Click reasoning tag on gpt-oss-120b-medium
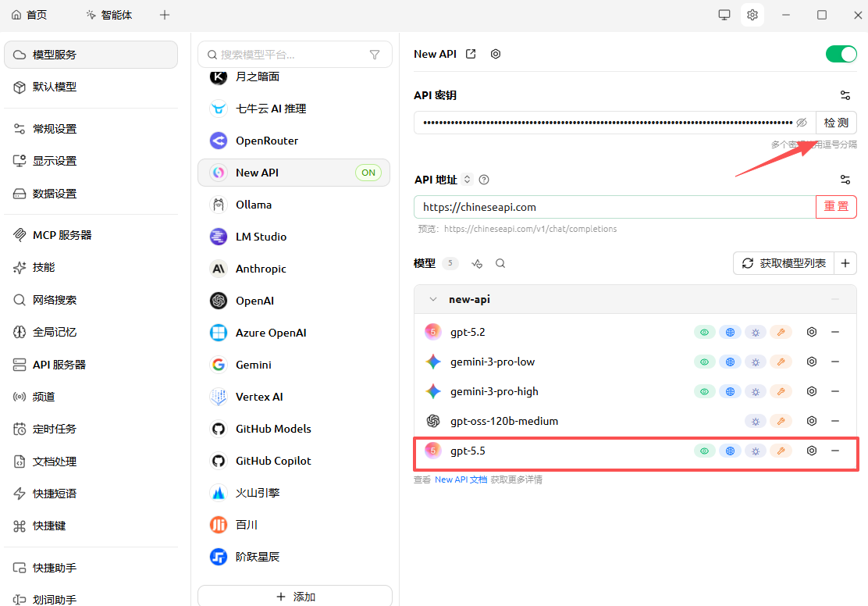The image size is (868, 606). [x=755, y=422]
